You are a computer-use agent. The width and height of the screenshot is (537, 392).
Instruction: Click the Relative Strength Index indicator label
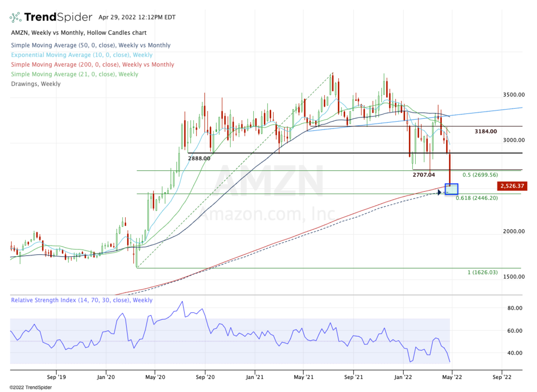[81, 300]
